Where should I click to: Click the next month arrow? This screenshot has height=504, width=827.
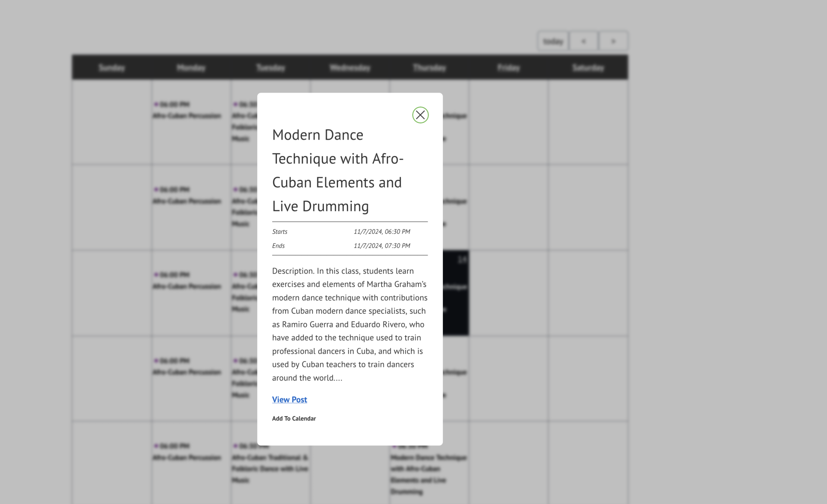pos(613,41)
